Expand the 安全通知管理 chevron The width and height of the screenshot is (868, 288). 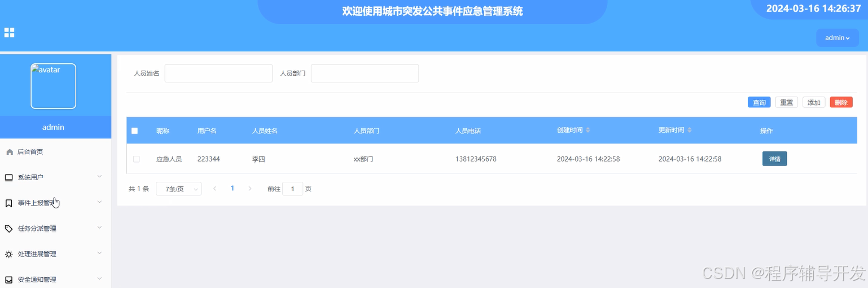click(x=99, y=279)
